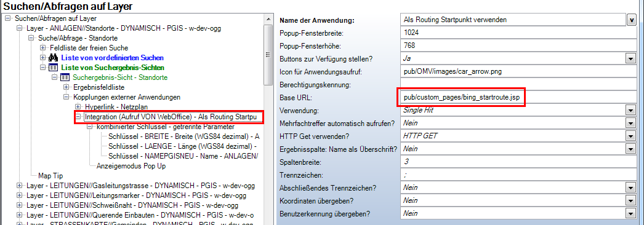This screenshot has width=644, height=225.
Task: Click Popup-Fensterhöhe field with 768
Action: coord(518,45)
